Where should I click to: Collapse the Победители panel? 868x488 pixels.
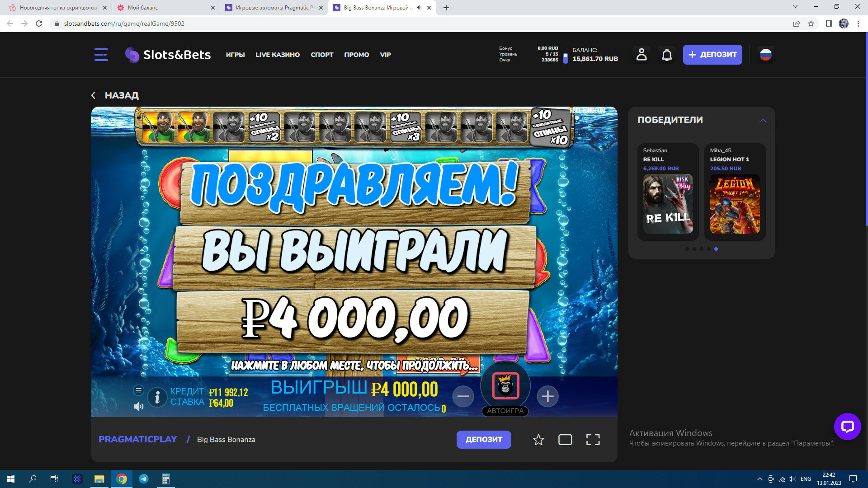763,120
